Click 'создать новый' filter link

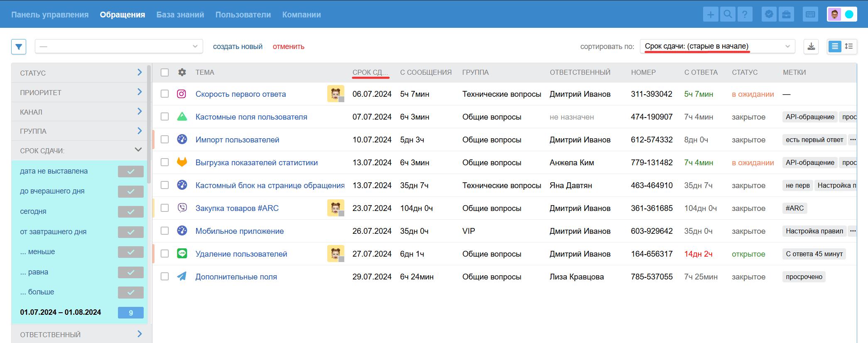(238, 47)
